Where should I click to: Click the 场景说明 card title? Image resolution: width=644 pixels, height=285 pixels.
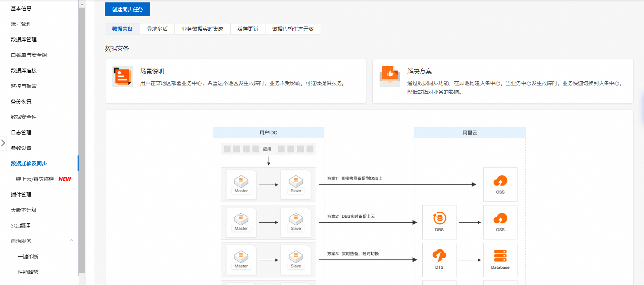point(152,71)
